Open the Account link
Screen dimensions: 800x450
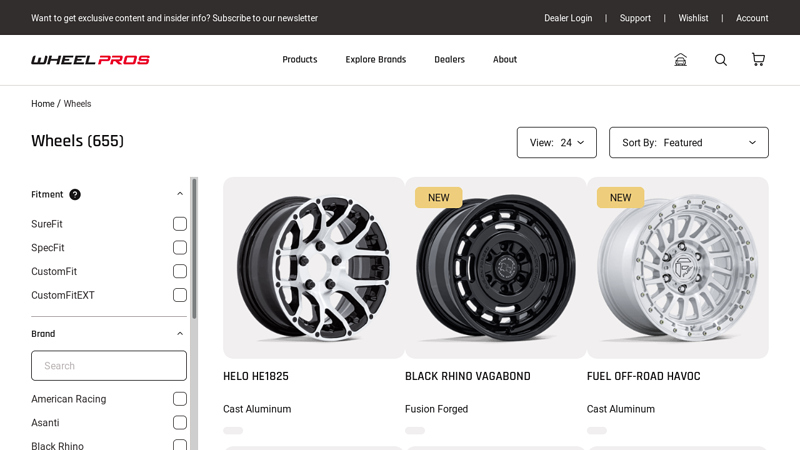tap(752, 18)
